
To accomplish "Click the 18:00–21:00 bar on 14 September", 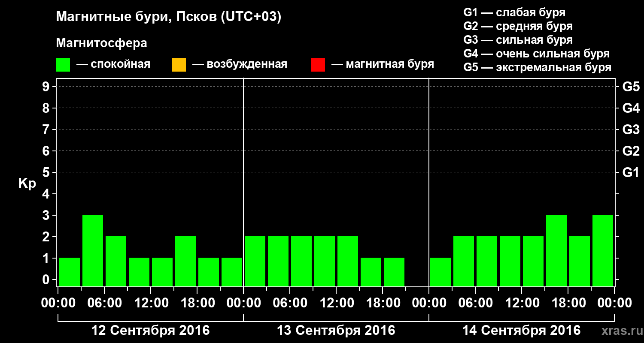I will point(580,262).
